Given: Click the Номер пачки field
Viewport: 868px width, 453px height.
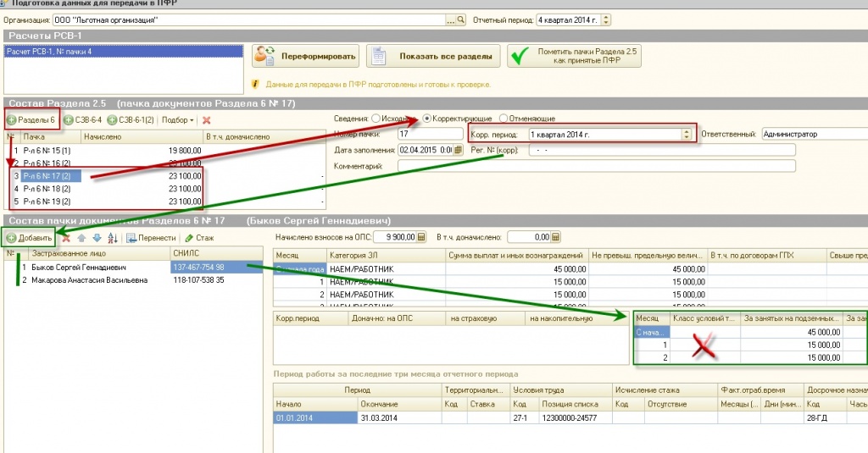Looking at the screenshot, I should (x=430, y=134).
